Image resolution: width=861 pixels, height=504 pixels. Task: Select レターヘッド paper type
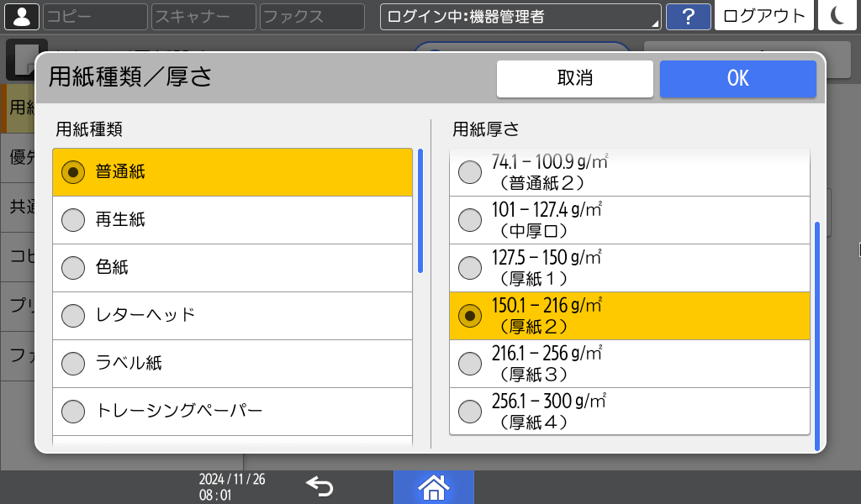tap(232, 316)
